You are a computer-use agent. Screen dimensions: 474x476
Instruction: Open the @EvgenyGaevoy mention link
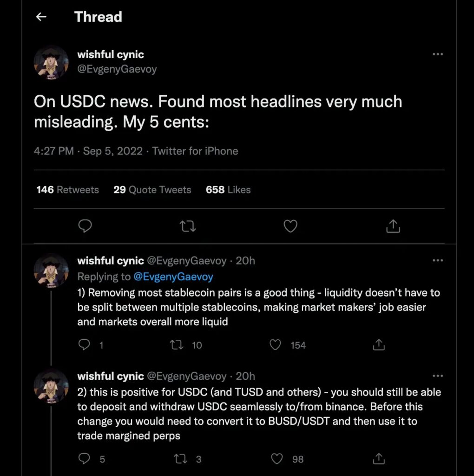173,277
